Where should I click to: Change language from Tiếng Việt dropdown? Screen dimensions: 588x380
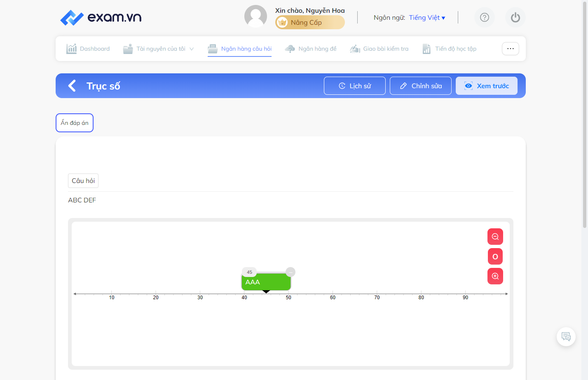(427, 18)
